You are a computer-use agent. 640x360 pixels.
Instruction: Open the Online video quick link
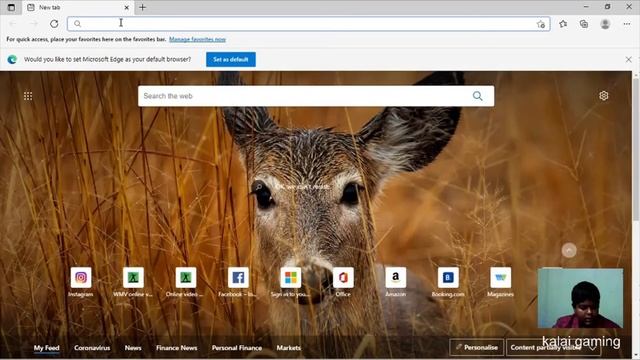pos(186,282)
